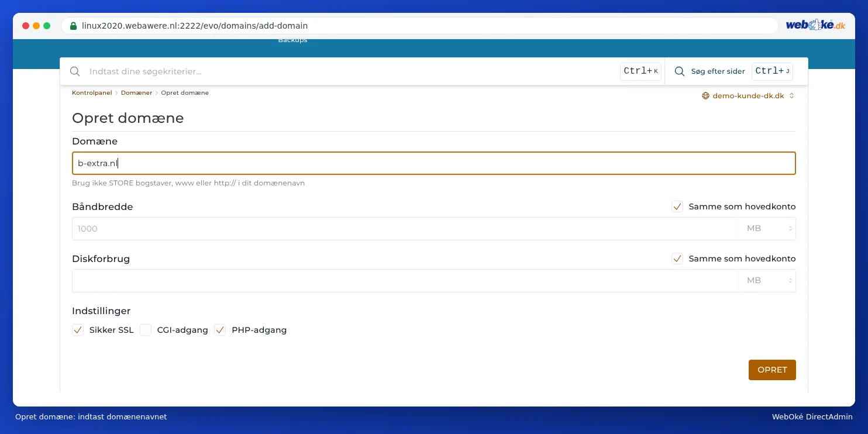The width and height of the screenshot is (868, 434).
Task: Click the WebOké.dk logo
Action: coord(815,25)
